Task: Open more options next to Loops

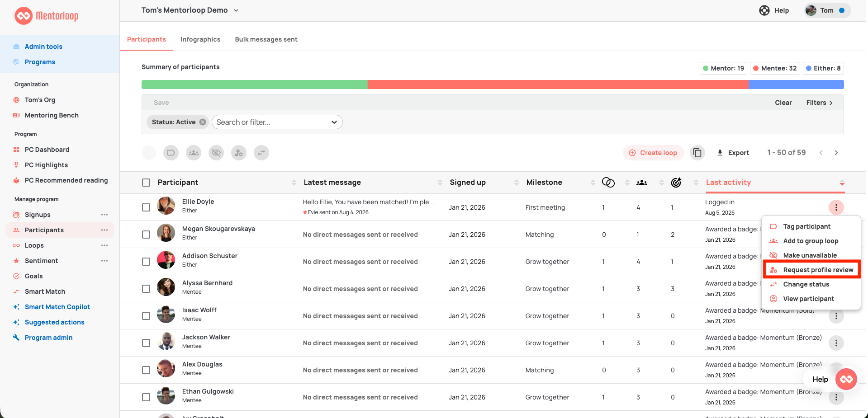Action: point(104,245)
